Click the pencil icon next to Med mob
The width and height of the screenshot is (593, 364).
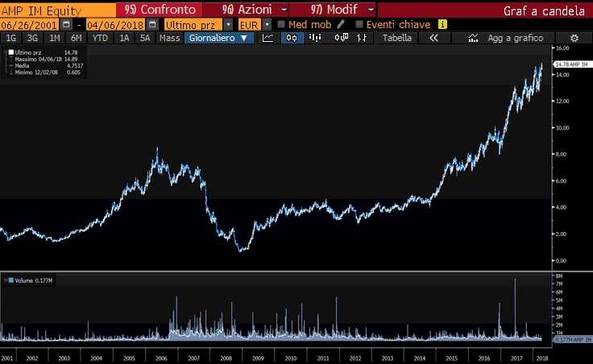point(341,25)
